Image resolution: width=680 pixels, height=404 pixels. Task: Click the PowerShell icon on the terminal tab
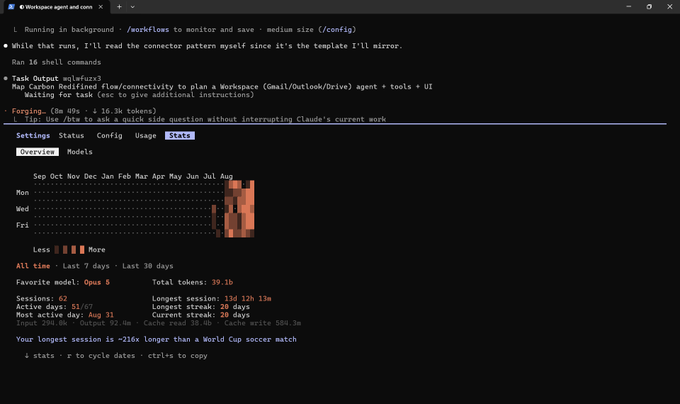point(11,7)
